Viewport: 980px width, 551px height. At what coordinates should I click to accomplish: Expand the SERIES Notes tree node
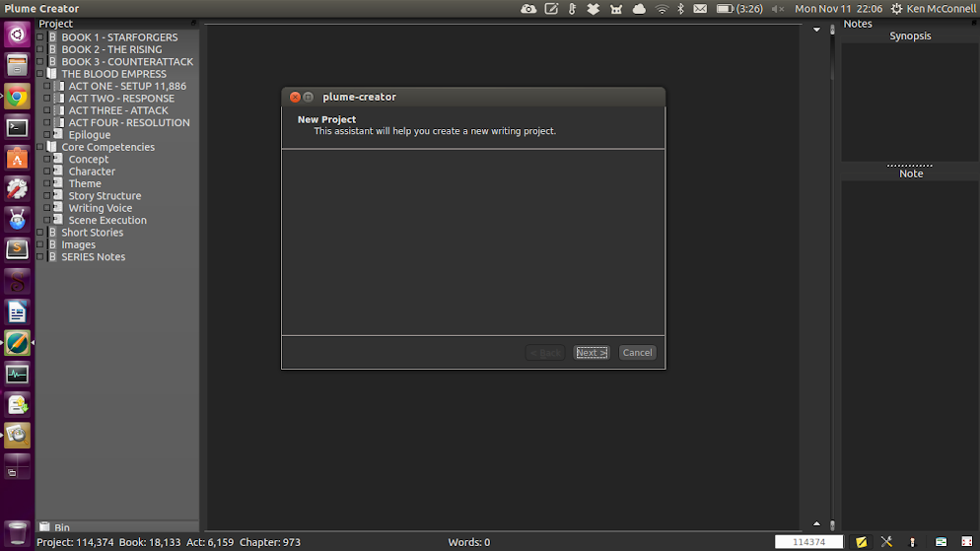[x=40, y=256]
